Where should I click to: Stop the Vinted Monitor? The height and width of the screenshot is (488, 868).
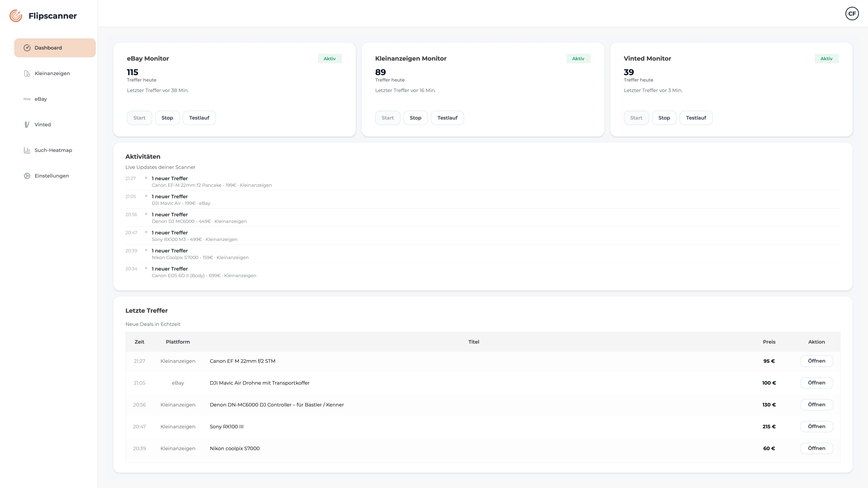[x=664, y=118]
